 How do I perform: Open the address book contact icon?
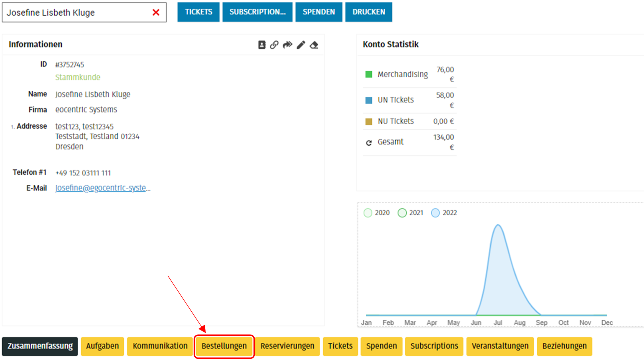pos(262,45)
